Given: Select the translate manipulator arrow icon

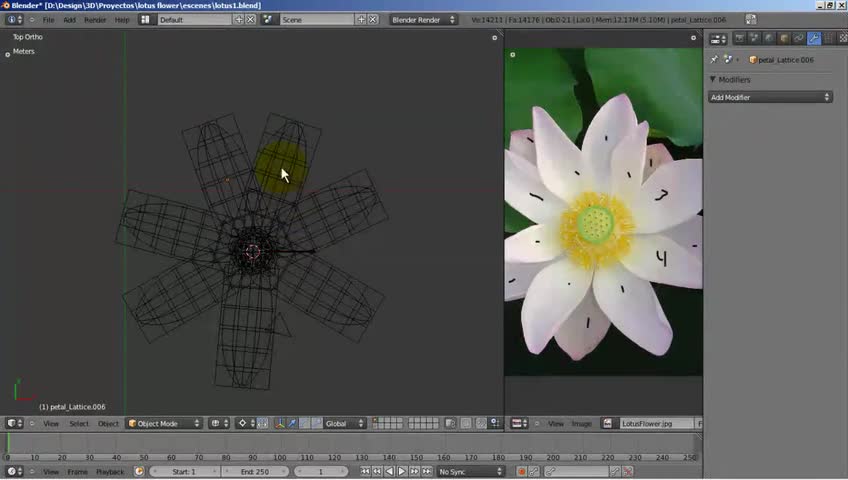Looking at the screenshot, I should coord(292,423).
